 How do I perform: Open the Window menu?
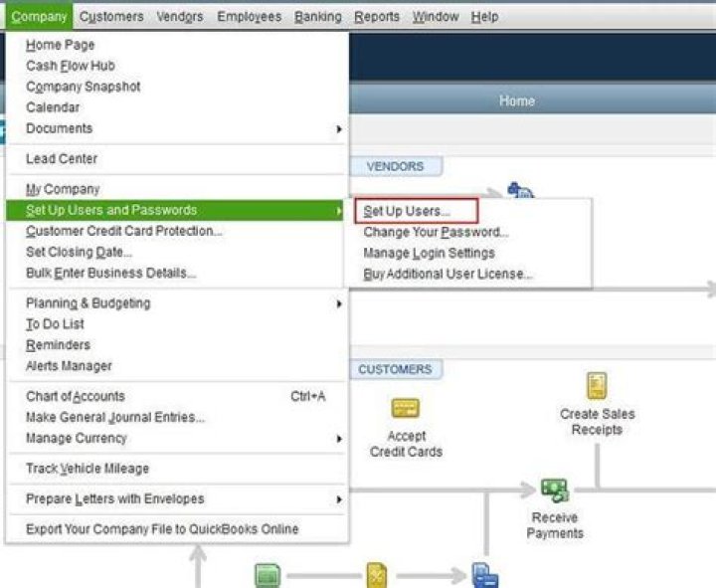click(x=436, y=17)
